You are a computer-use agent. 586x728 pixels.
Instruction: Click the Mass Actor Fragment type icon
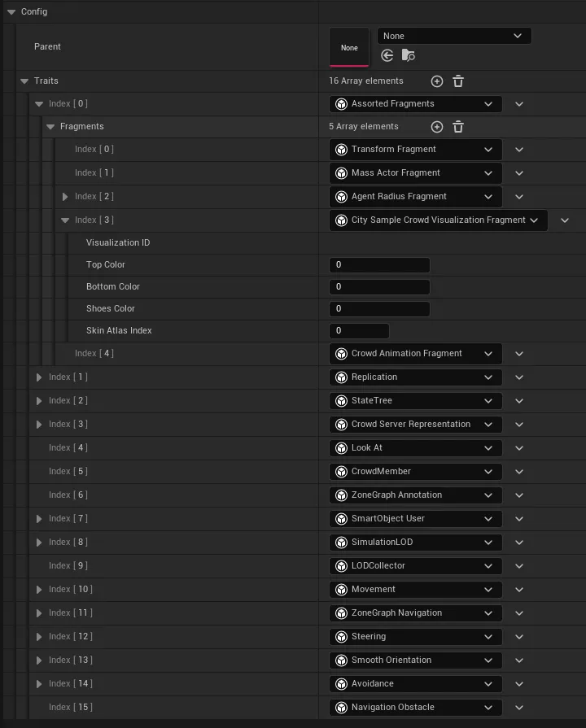(341, 172)
